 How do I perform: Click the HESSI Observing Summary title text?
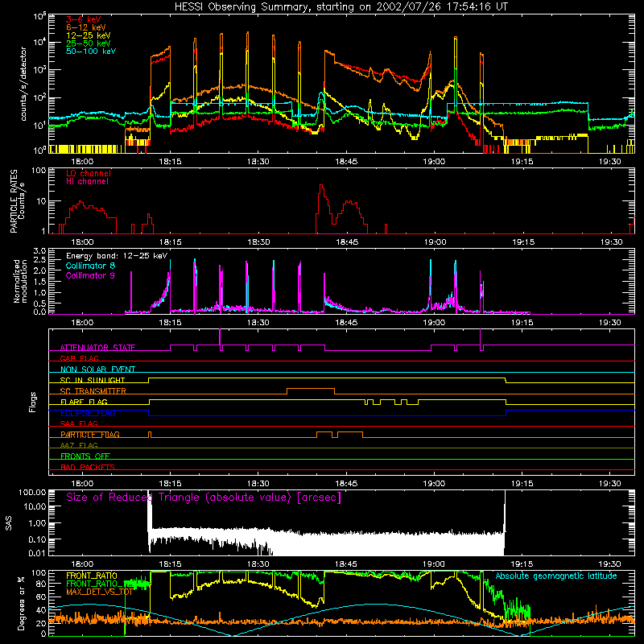[341, 7]
